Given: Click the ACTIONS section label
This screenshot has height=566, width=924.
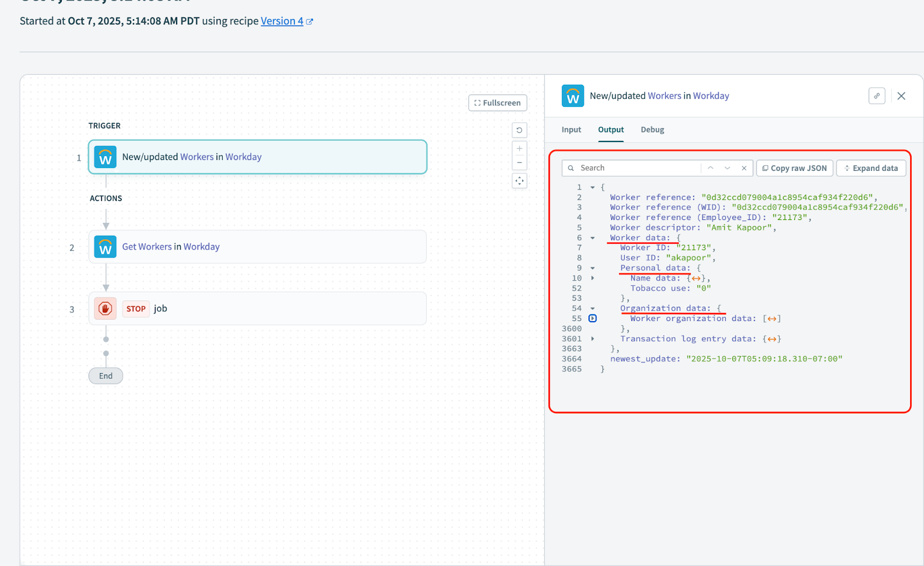Looking at the screenshot, I should (106, 198).
